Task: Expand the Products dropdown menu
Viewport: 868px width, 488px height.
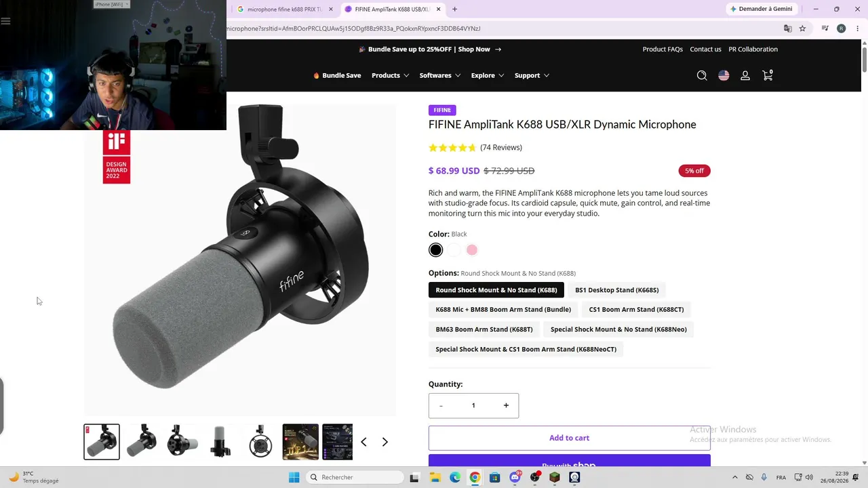Action: [x=390, y=75]
